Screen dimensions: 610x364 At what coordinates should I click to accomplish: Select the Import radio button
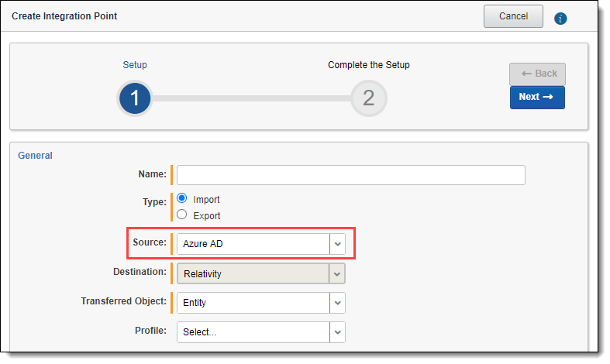182,198
